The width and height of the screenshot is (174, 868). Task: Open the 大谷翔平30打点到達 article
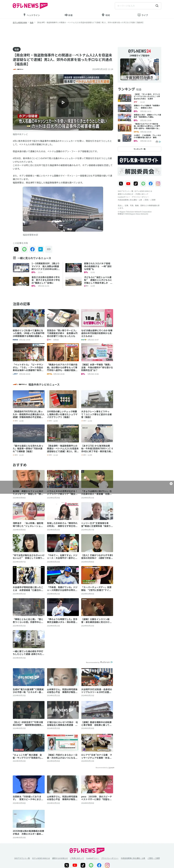[x=97, y=683]
